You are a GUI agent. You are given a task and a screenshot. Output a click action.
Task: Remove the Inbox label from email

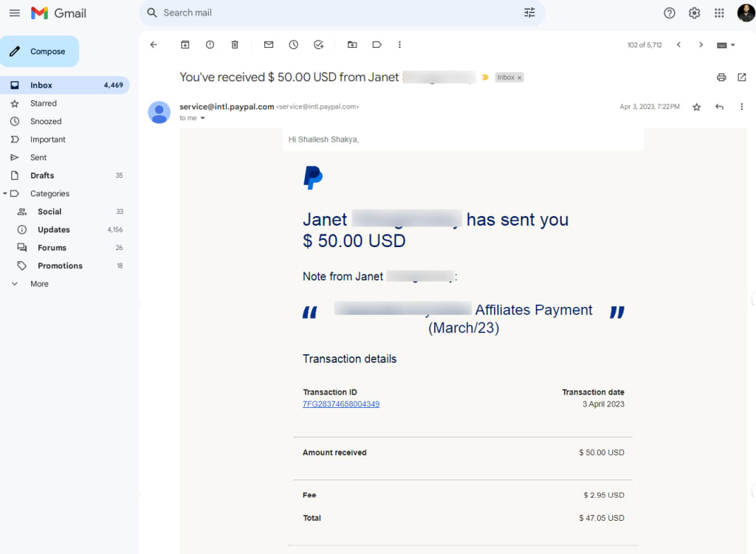coord(519,77)
